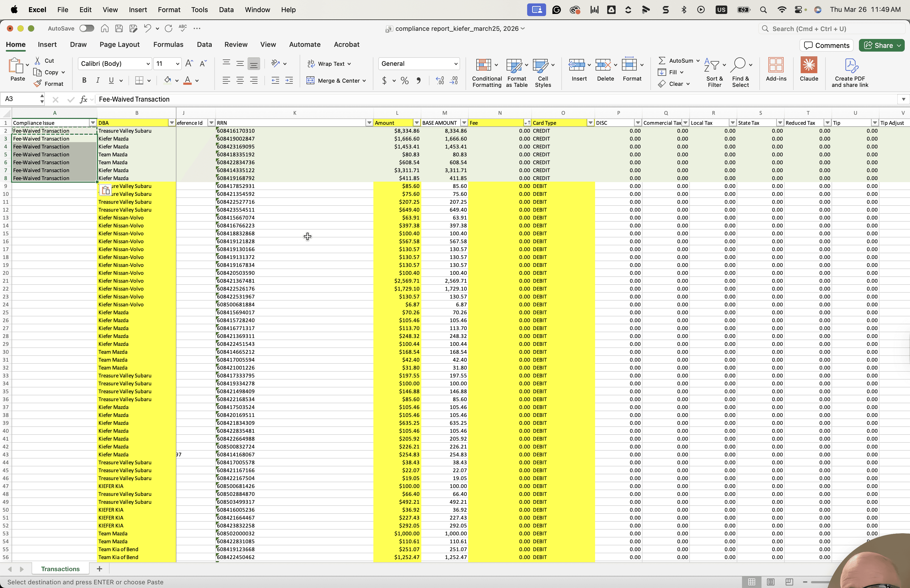Screen dimensions: 910x588
Task: Click the Search workbook field
Action: coord(831,29)
